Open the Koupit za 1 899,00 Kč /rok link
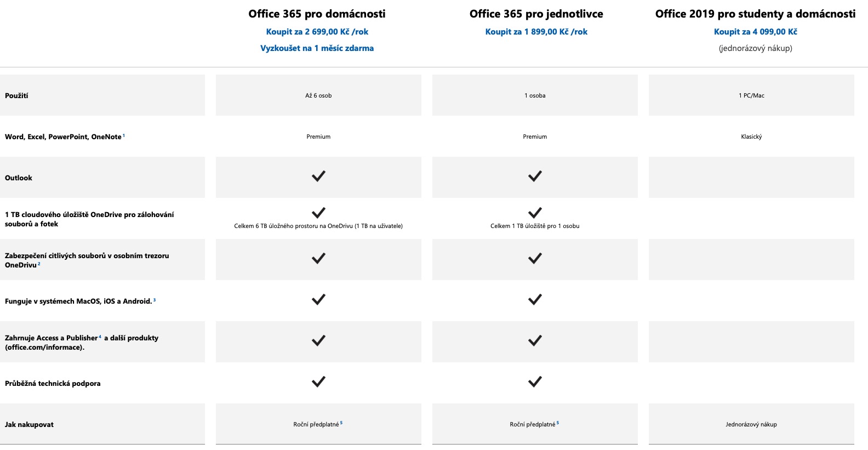 536,32
